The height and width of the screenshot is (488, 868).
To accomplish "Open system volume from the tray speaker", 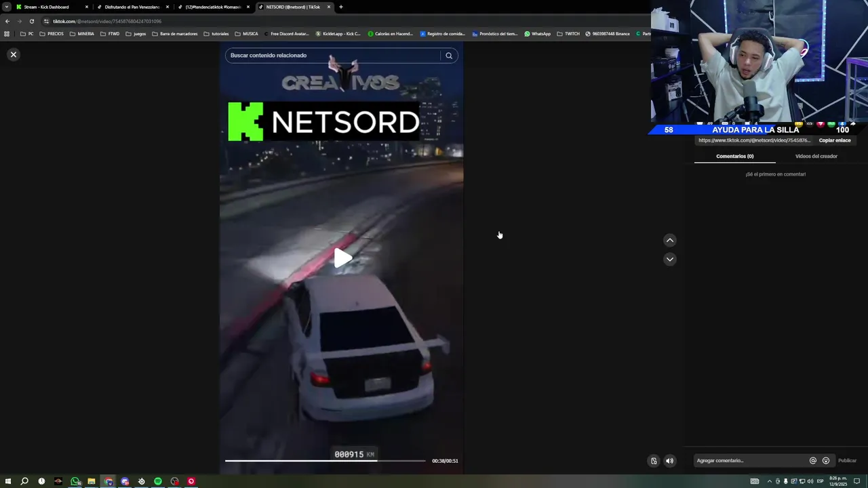I will click(810, 481).
